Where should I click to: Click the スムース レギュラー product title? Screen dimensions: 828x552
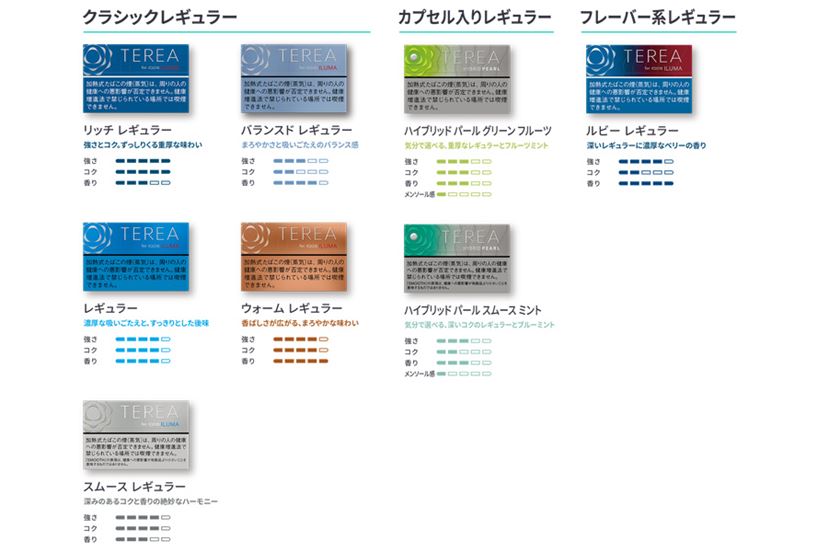[x=134, y=486]
